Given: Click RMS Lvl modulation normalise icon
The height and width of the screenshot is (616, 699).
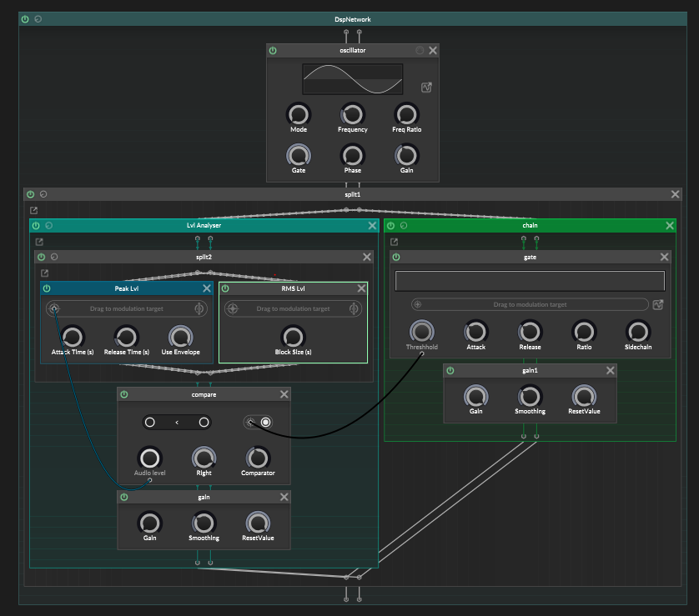Looking at the screenshot, I should click(x=354, y=308).
